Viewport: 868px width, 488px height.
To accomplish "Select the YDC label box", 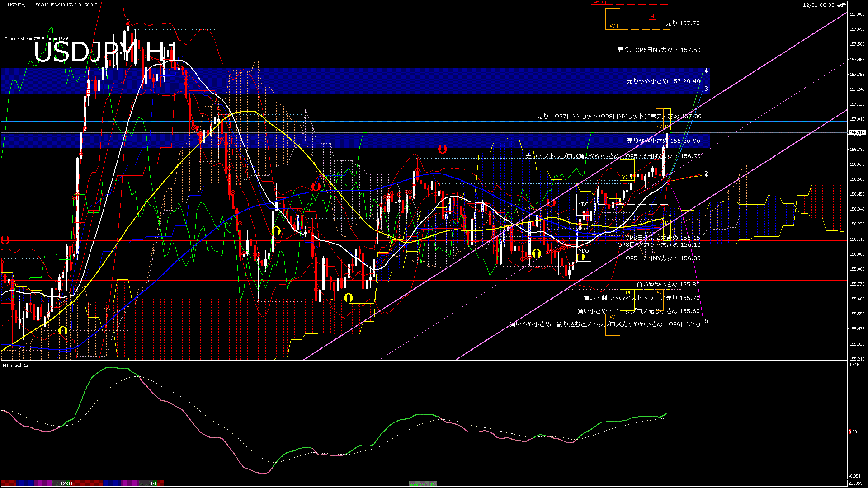I will [583, 204].
